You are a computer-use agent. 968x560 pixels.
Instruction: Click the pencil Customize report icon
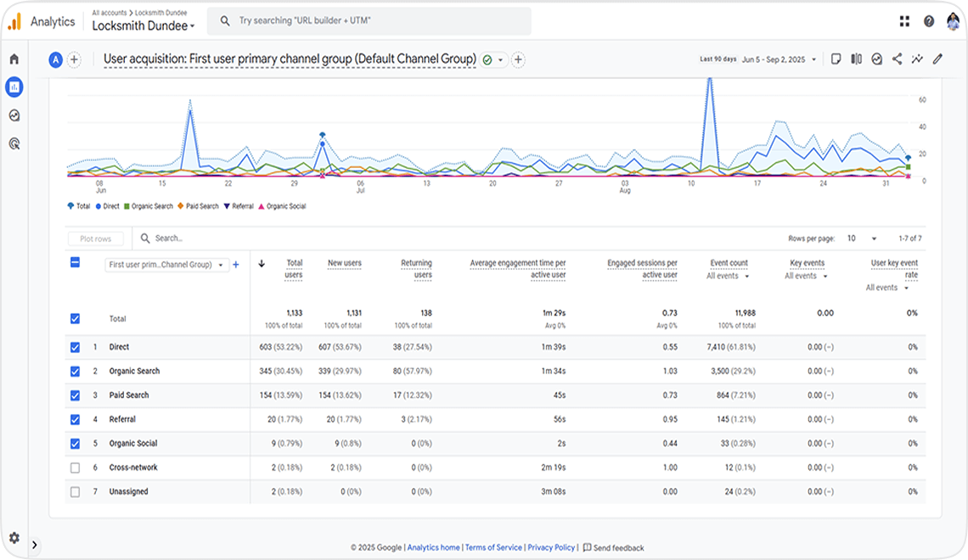[x=937, y=59]
